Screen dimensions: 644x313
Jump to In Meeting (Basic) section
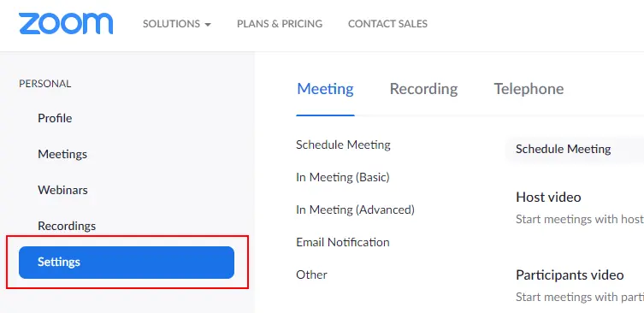(x=343, y=177)
